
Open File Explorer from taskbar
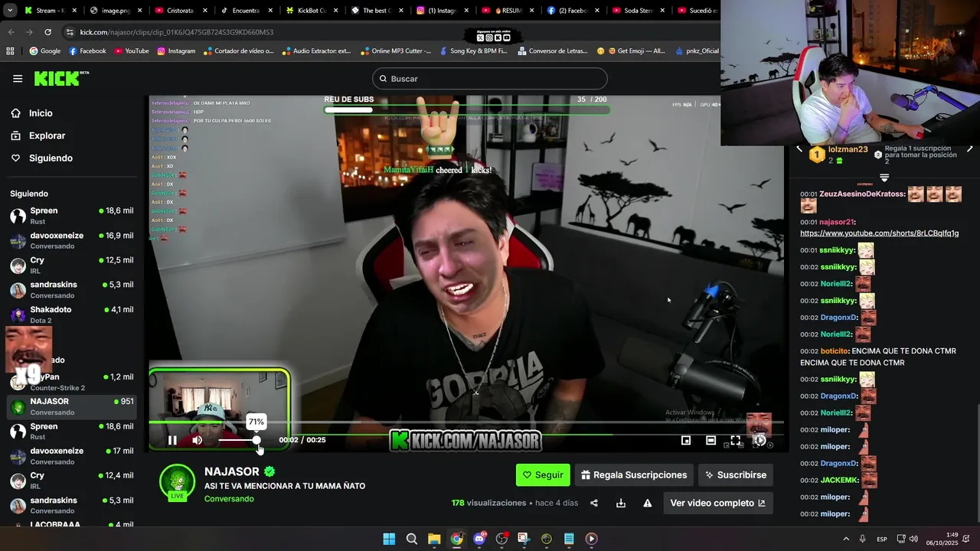(x=434, y=539)
